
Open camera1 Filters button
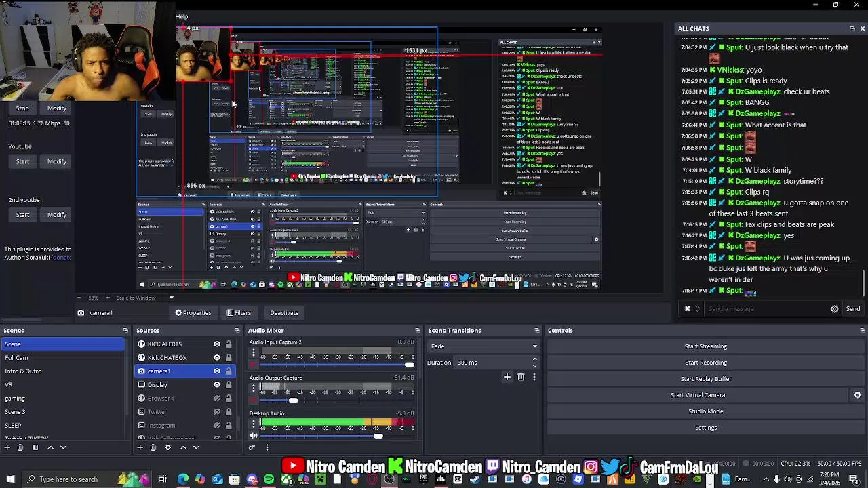239,313
